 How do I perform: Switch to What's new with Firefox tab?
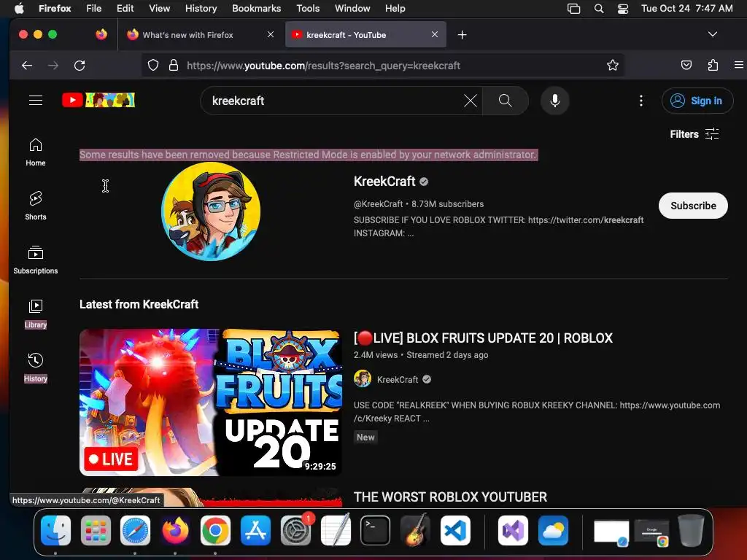coord(200,35)
